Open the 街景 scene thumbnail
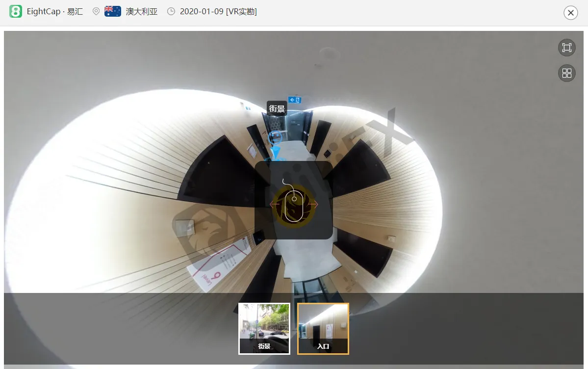The width and height of the screenshot is (588, 369). [x=264, y=328]
